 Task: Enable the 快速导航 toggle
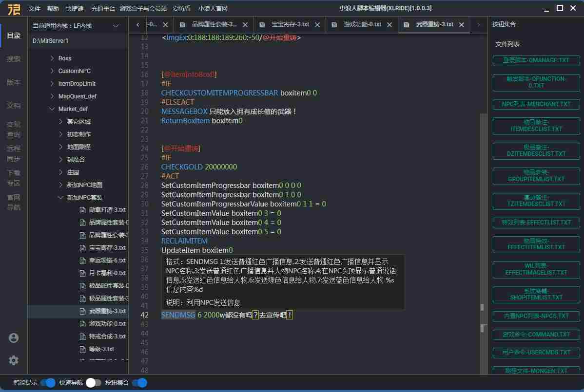(92, 383)
